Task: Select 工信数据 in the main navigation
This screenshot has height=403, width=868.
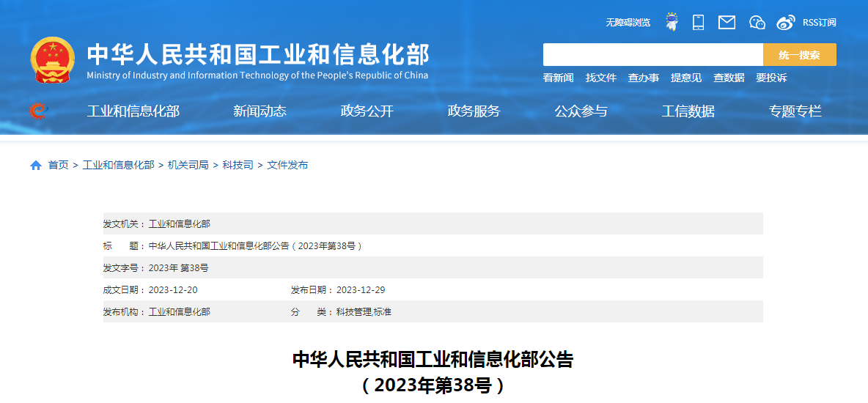Action: click(x=688, y=111)
